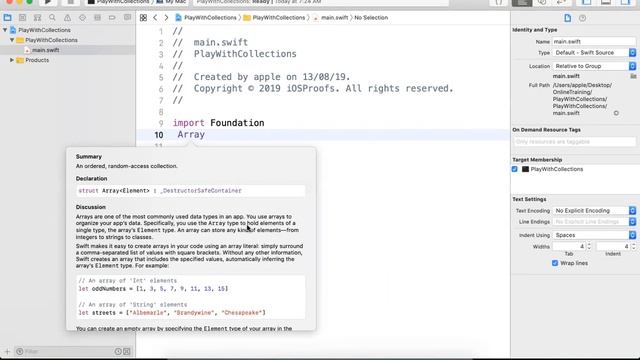Select the Standard editor button
This screenshot has height=360, width=640.
coord(522,2)
